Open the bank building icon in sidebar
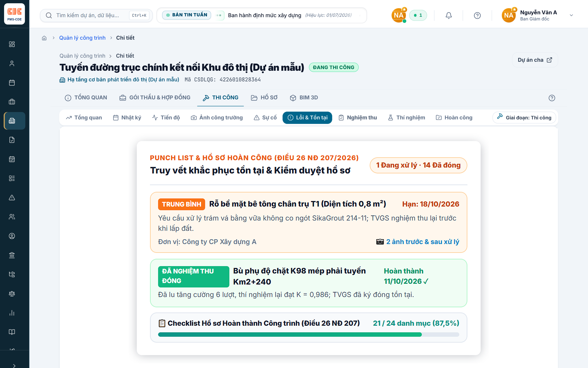Screen dimensions: 588x368 point(12,255)
